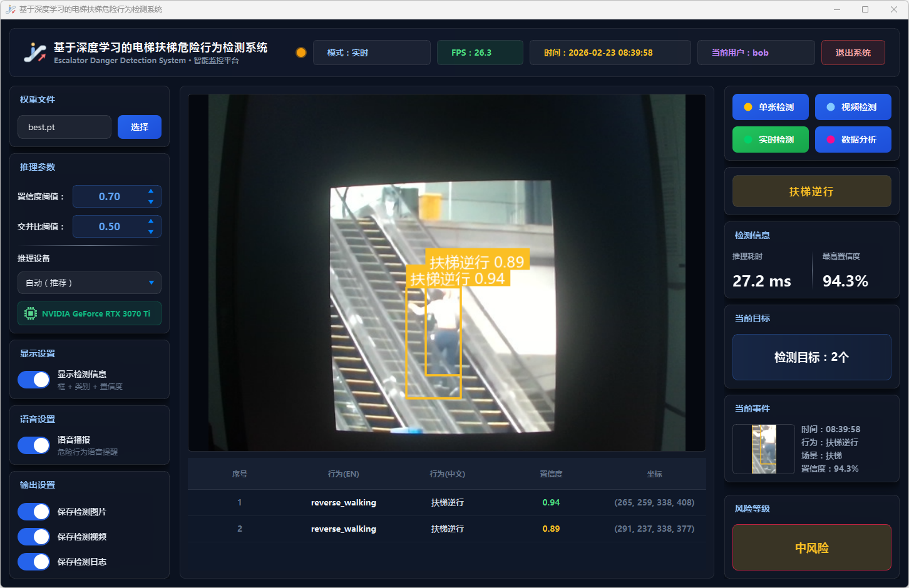Disable the 语音播报 voice alert switch
The image size is (909, 588).
(34, 445)
